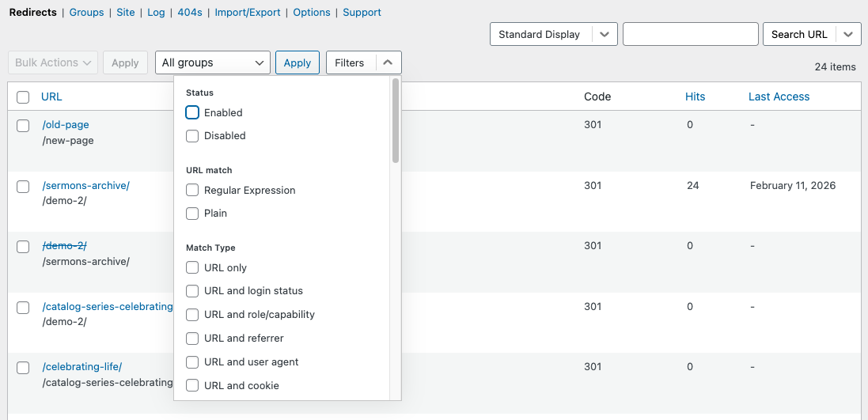The image size is (868, 420).
Task: Collapse the Filters chevron arrow
Action: point(387,62)
